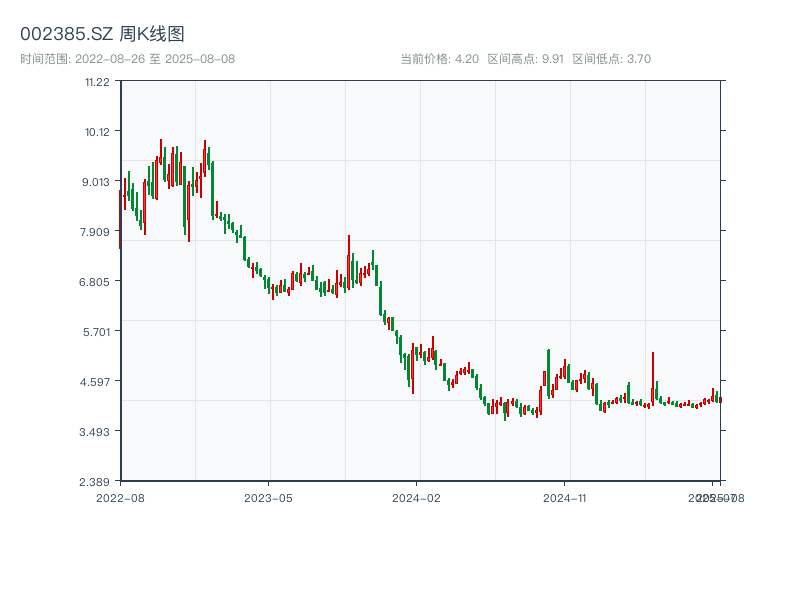Click the 5.701 y-axis label
This screenshot has width=800, height=600.
tap(97, 331)
